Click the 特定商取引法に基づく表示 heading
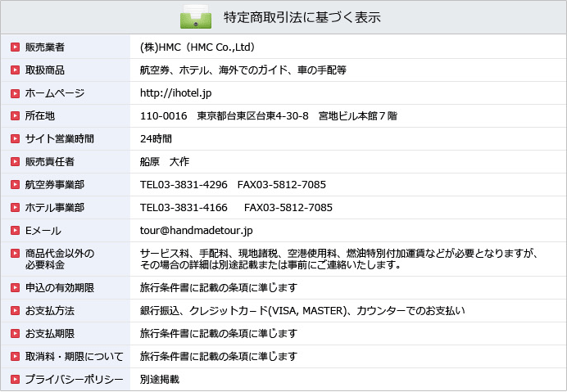The image size is (567, 392). [x=302, y=17]
